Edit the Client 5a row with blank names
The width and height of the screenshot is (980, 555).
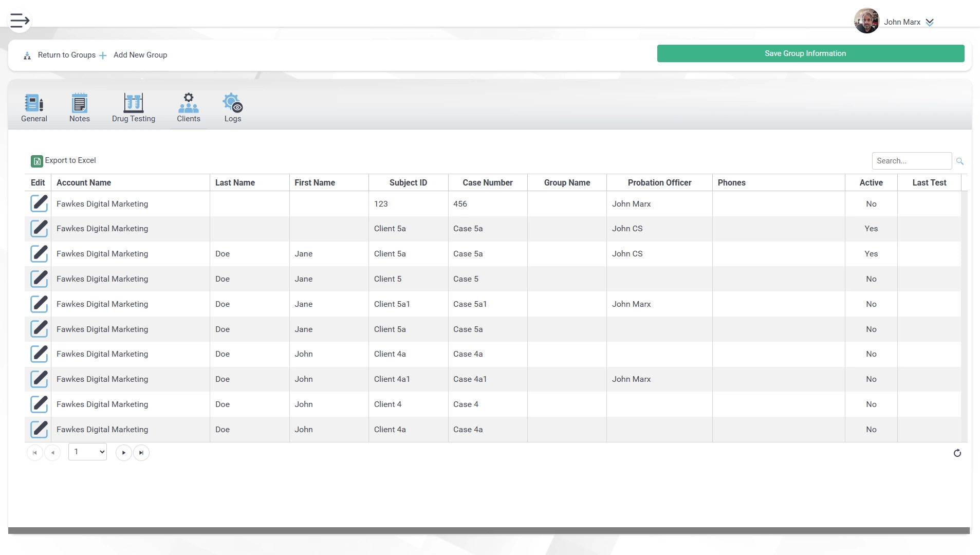click(x=39, y=229)
